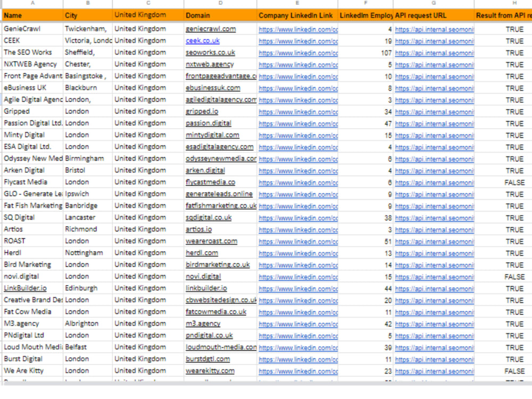Select the Belfast city cell
Viewport: 532px width, 399px height.
point(88,347)
